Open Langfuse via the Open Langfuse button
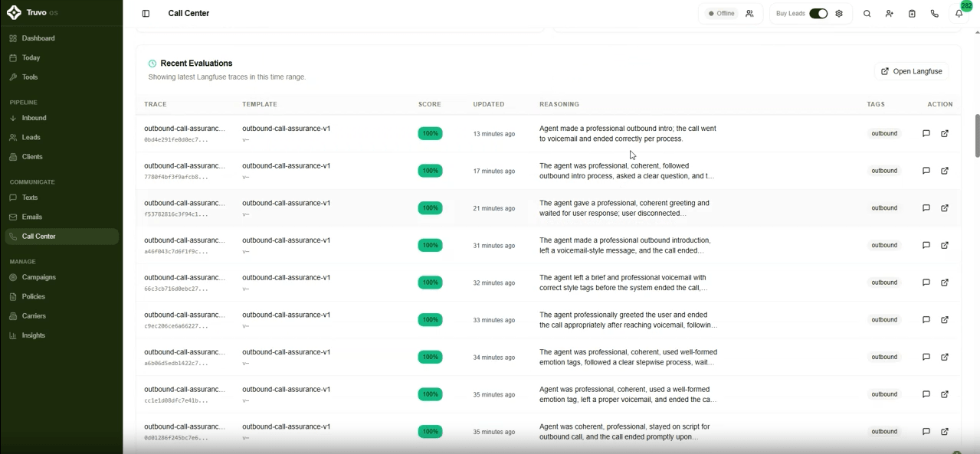This screenshot has width=980, height=454. coord(911,71)
